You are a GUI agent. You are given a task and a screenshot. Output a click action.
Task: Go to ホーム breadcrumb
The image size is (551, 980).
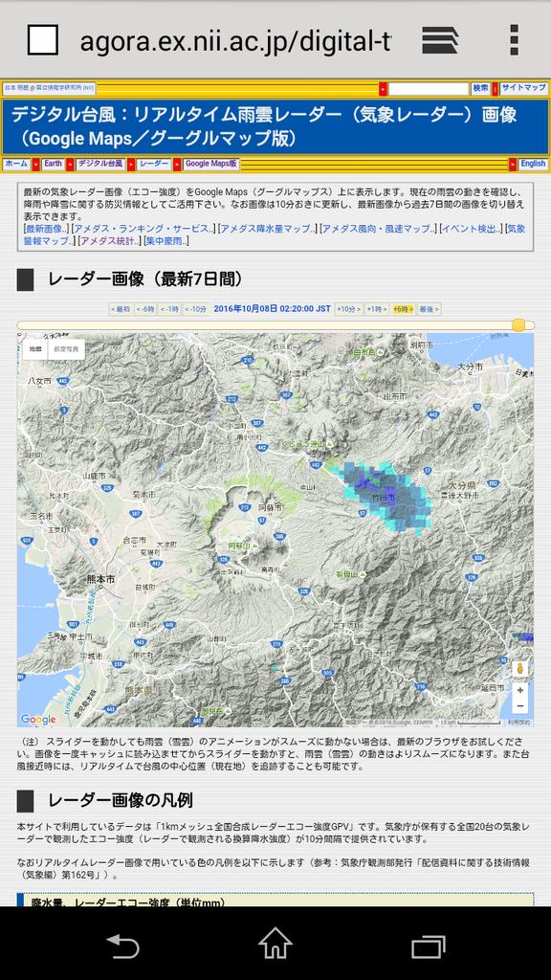[x=17, y=164]
